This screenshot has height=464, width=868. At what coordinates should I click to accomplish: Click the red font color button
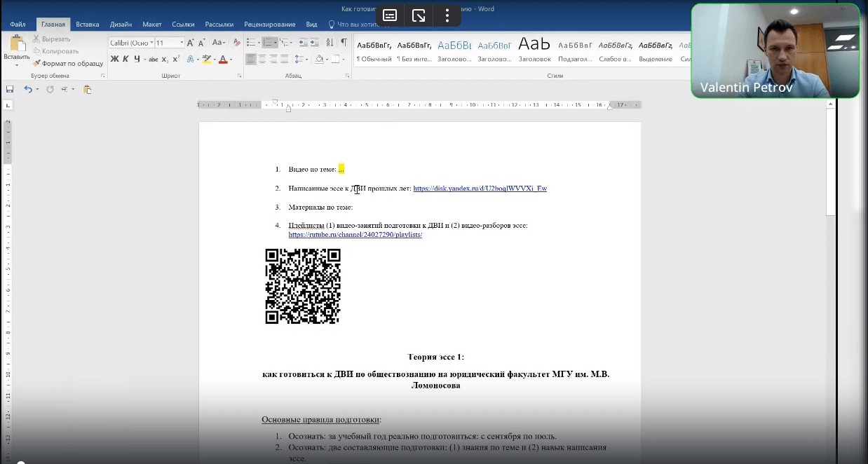(223, 60)
